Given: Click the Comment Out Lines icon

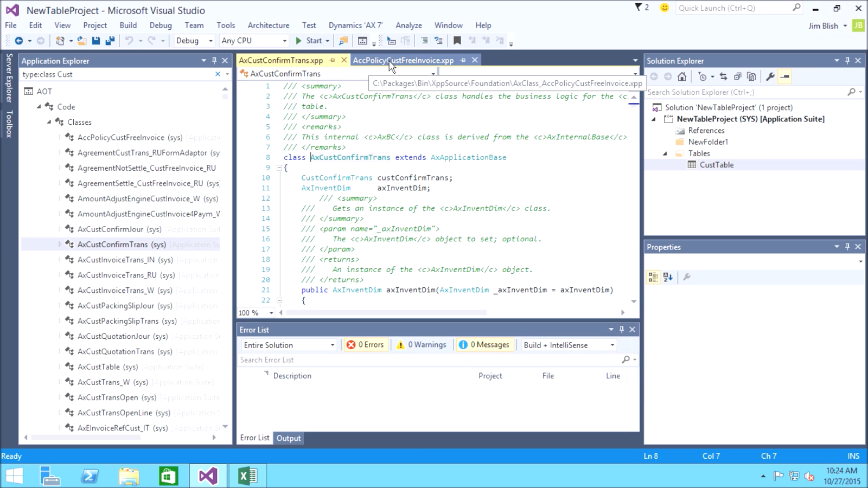Looking at the screenshot, I should click(x=424, y=40).
